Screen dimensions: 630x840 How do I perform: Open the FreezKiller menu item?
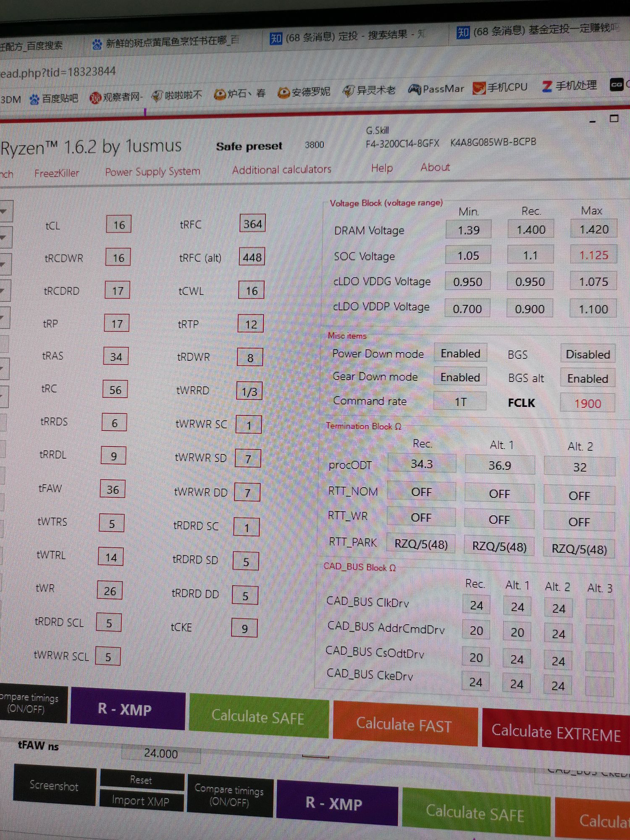(x=57, y=173)
